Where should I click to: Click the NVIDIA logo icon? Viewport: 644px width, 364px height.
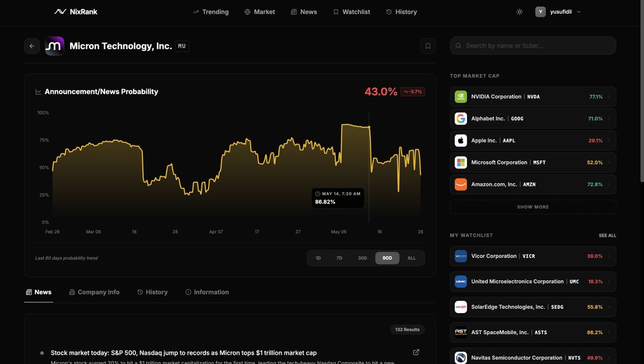click(x=460, y=97)
